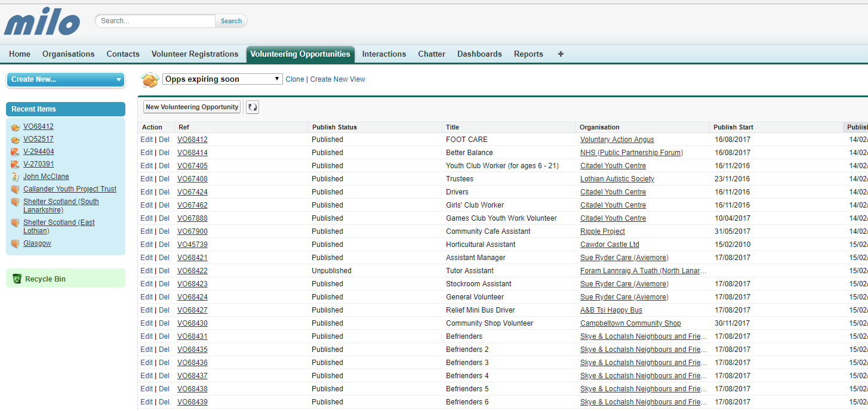Open the Recycle Bin link

[x=45, y=279]
